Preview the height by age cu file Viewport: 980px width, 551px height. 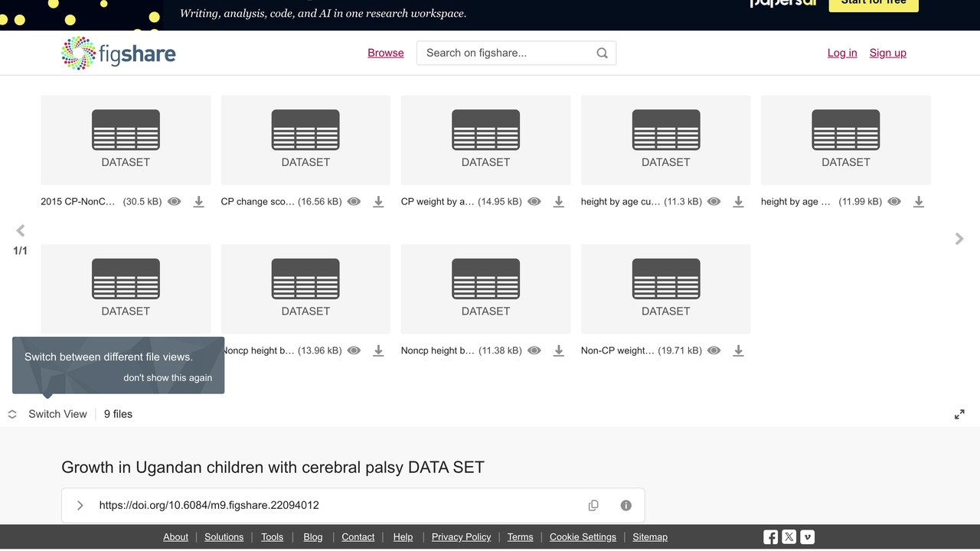[x=714, y=202]
